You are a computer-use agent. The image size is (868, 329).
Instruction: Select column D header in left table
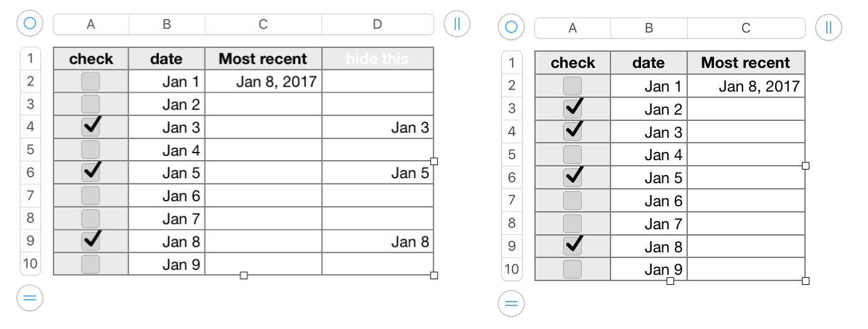377,24
